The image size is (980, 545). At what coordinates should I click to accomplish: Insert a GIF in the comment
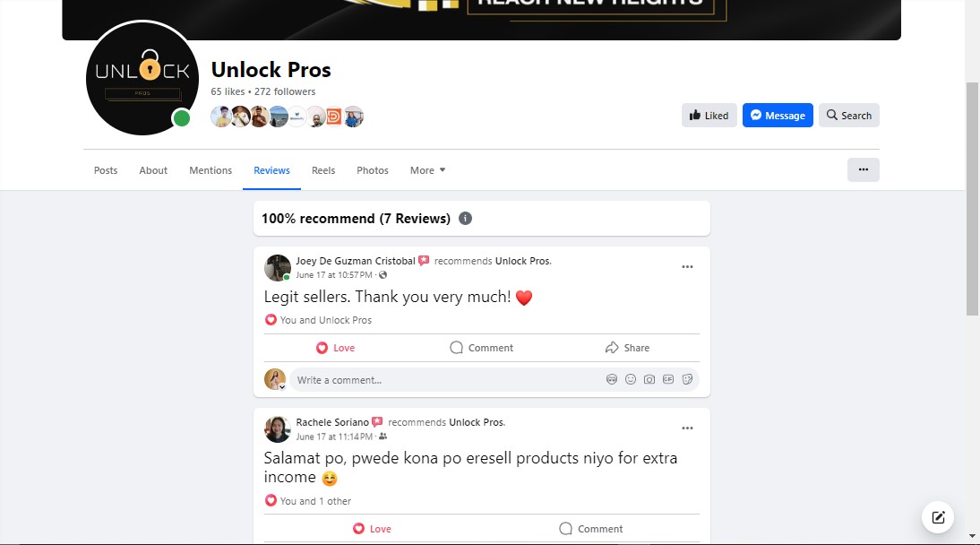point(668,379)
